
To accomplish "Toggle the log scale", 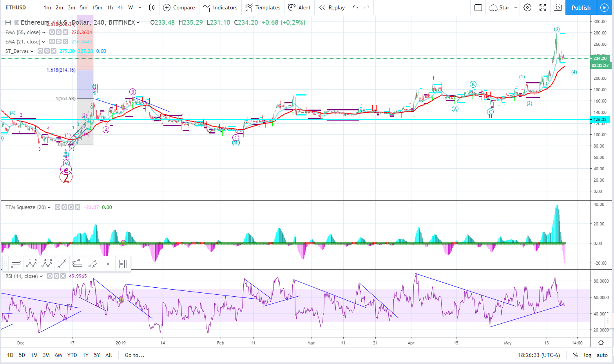I will pos(587,355).
